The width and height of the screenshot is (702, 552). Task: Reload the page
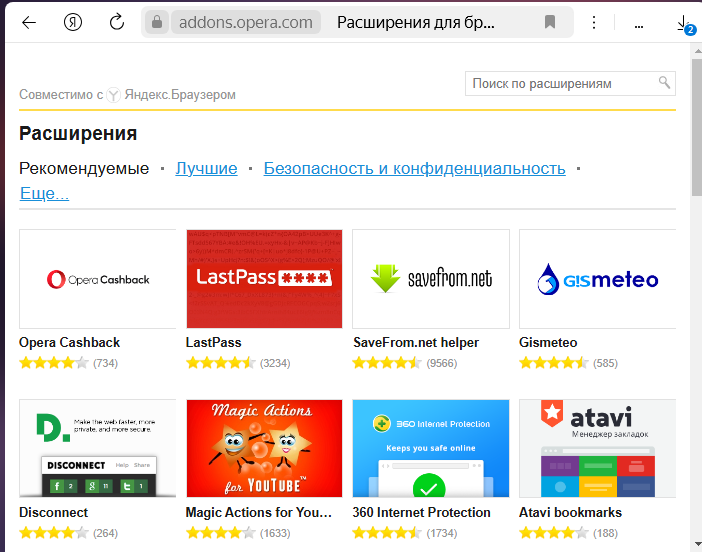click(x=117, y=22)
